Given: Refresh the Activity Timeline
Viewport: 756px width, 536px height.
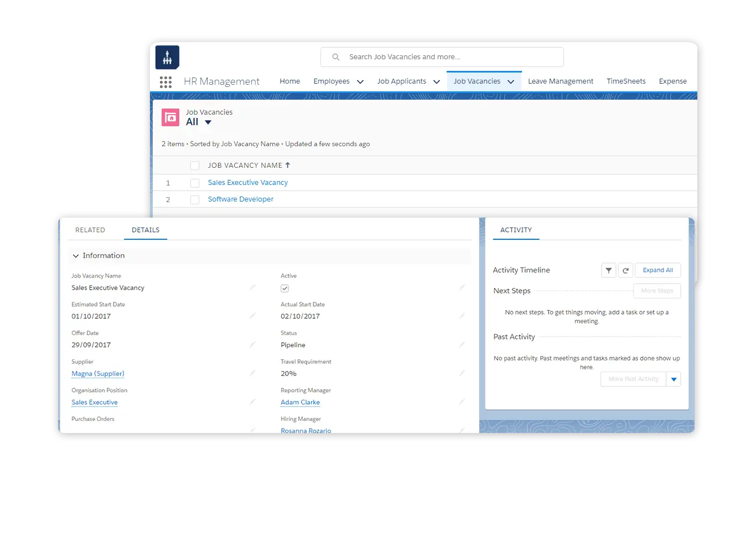Looking at the screenshot, I should point(625,270).
